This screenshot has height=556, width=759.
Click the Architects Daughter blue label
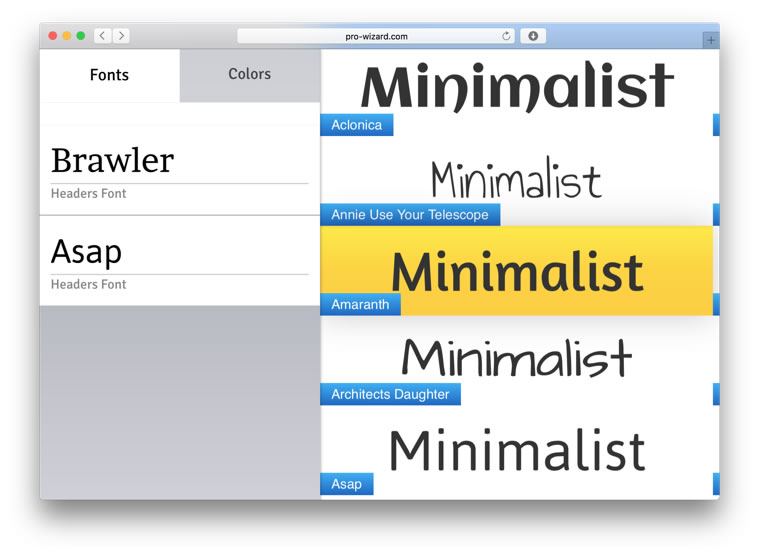pyautogui.click(x=390, y=394)
